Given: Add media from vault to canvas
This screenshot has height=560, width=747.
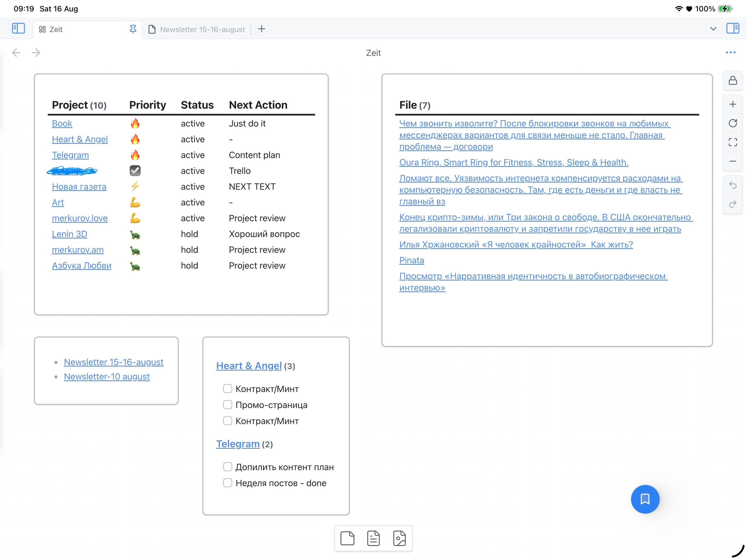Looking at the screenshot, I should [399, 538].
